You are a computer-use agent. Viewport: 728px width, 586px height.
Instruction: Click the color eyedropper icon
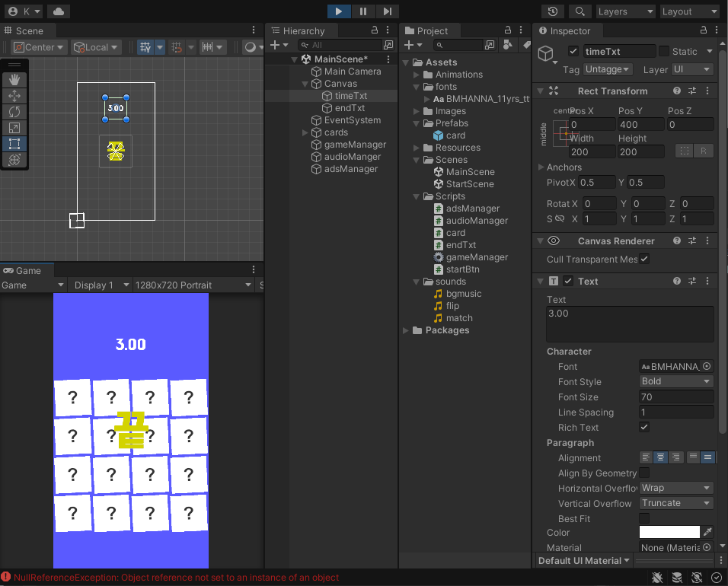[x=707, y=532]
